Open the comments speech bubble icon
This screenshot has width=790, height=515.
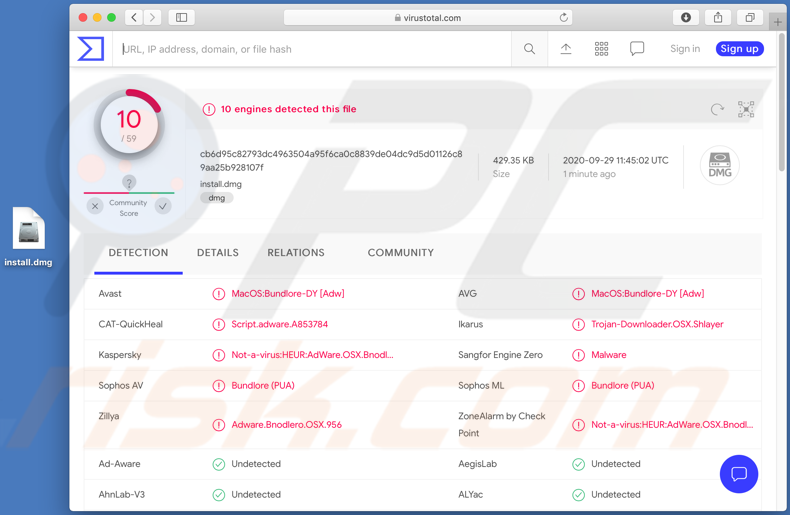[x=637, y=49]
